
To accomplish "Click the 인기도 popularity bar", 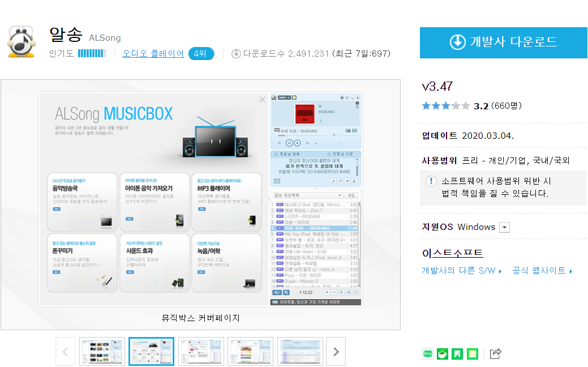I will tap(92, 54).
